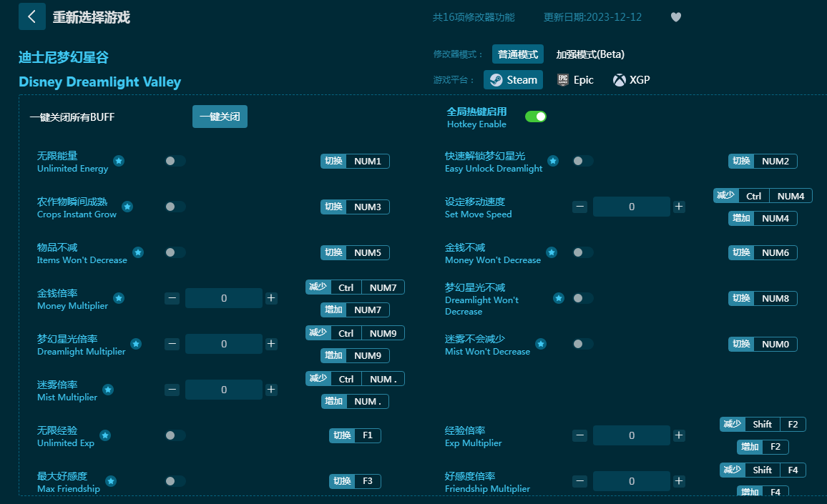The height and width of the screenshot is (504, 827).
Task: Click the Mist Multiplier value field
Action: [x=224, y=390]
